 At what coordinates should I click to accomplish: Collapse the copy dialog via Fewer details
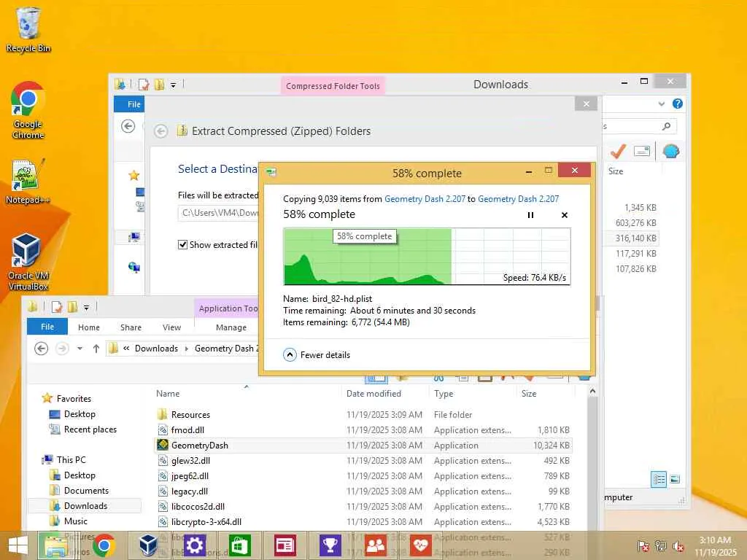click(317, 355)
